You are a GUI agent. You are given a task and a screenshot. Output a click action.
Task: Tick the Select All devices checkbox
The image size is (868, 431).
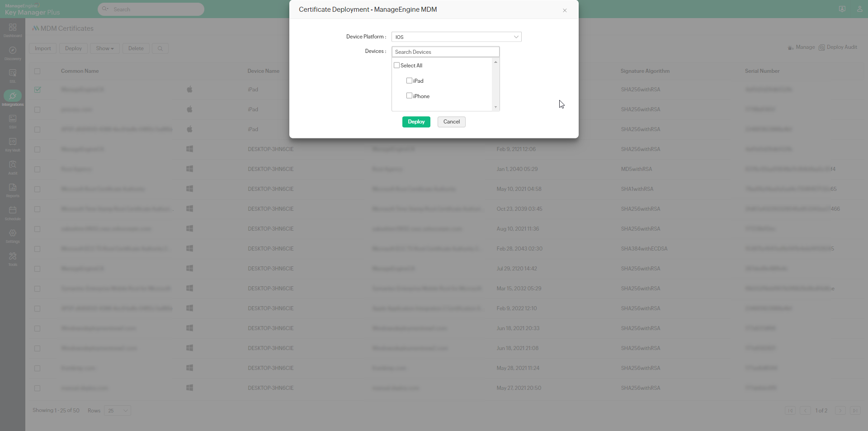[x=397, y=66]
